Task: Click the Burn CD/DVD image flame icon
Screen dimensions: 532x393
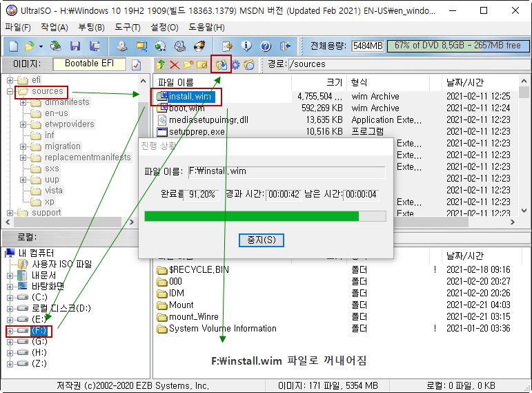Action: click(199, 46)
